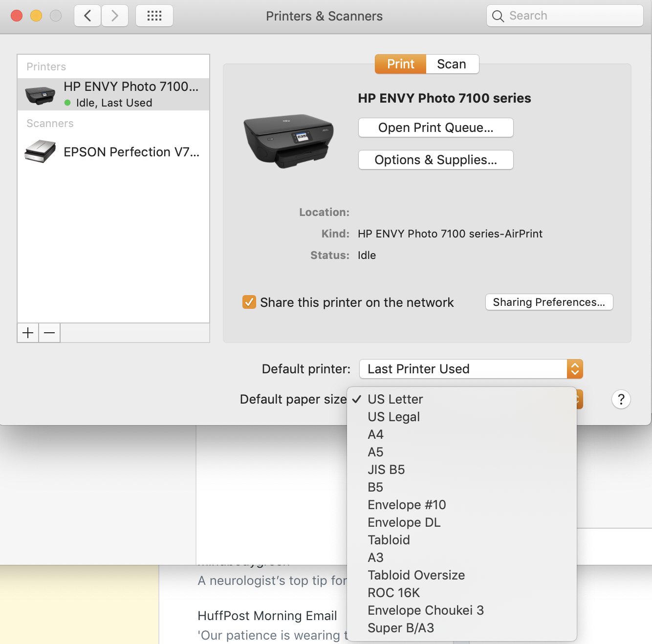Open Print Queue for the HP printer
The image size is (652, 644).
[x=435, y=128]
